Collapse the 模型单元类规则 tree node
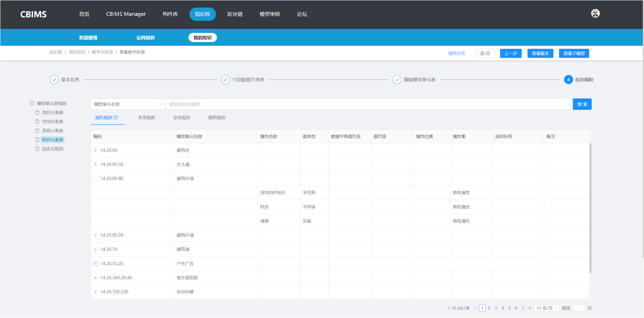644x318 pixels. (32, 103)
